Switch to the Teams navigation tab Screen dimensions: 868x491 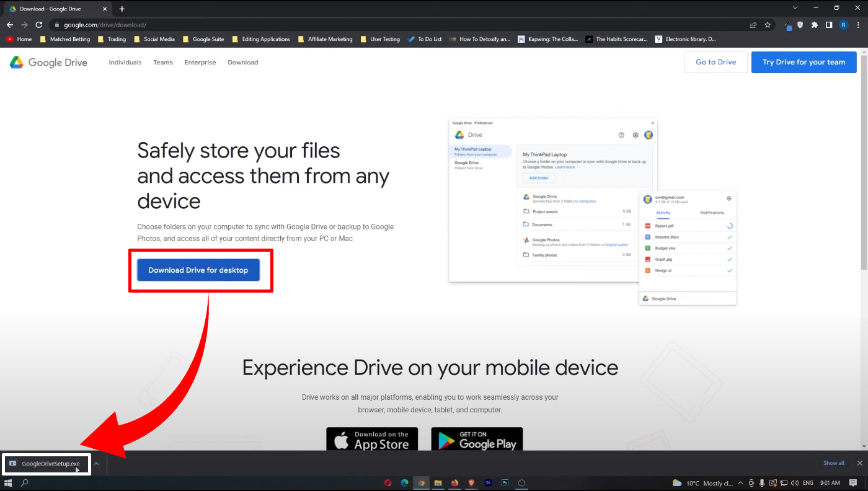[x=163, y=62]
